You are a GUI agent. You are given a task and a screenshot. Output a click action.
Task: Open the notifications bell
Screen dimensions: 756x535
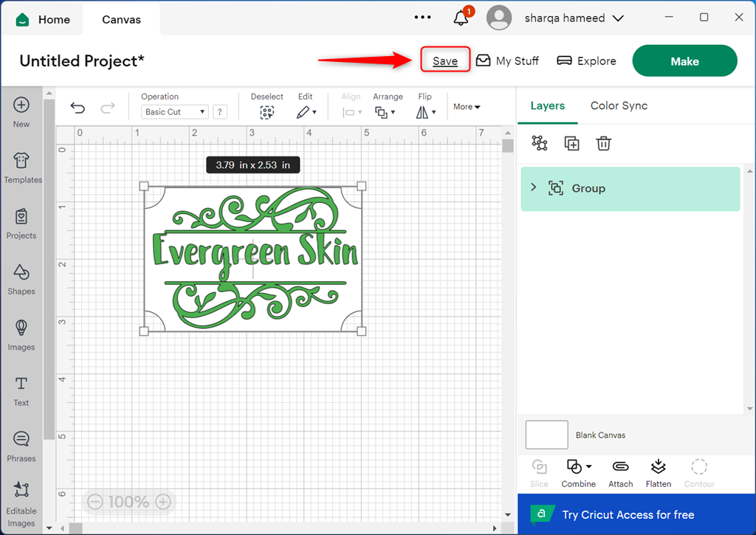[x=461, y=18]
